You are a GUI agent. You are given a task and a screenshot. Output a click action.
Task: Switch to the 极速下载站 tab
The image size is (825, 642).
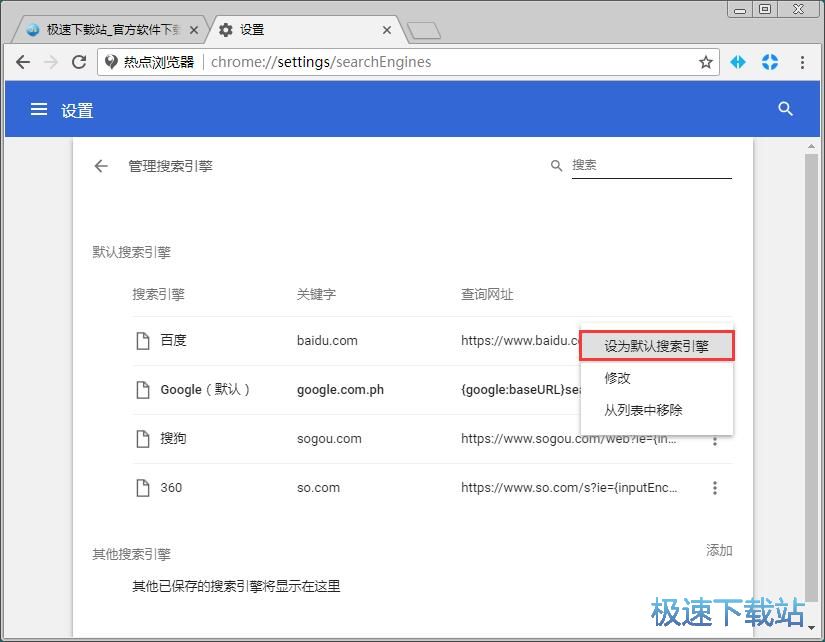[108, 30]
